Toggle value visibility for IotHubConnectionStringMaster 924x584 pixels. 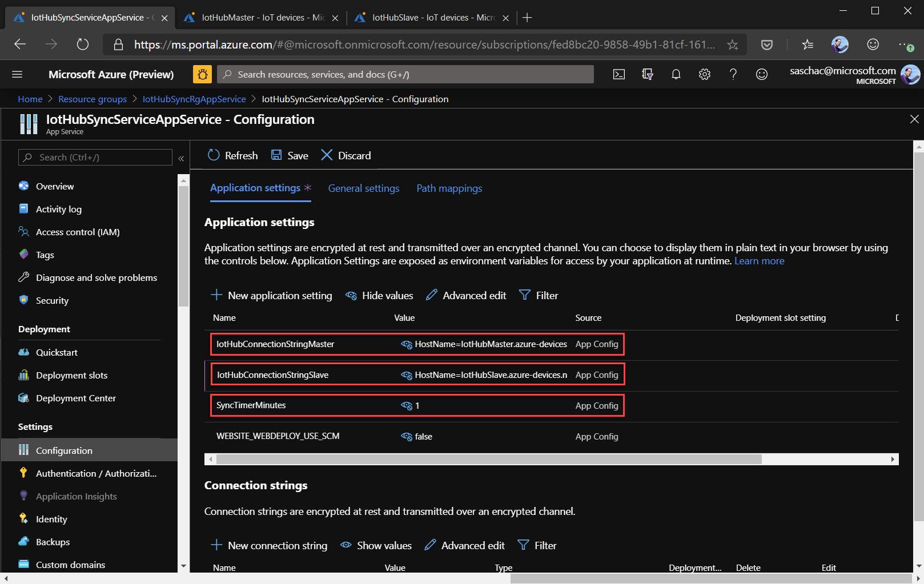click(406, 344)
